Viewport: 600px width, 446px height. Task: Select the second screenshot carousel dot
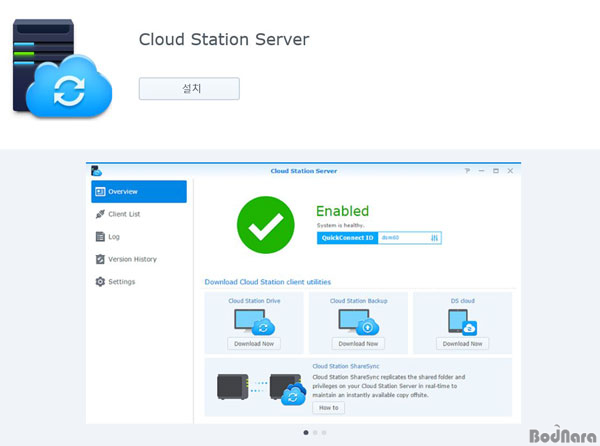pyautogui.click(x=315, y=433)
